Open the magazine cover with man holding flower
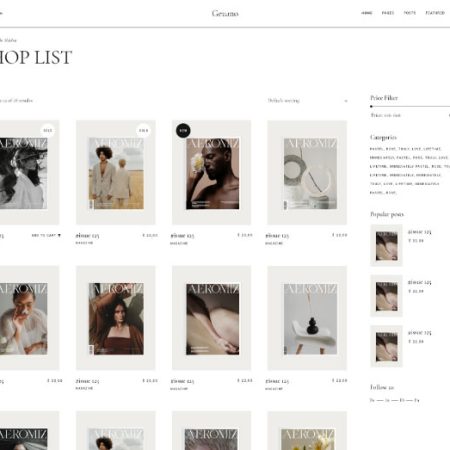Viewport: 450px width, 450px height. 212,174
